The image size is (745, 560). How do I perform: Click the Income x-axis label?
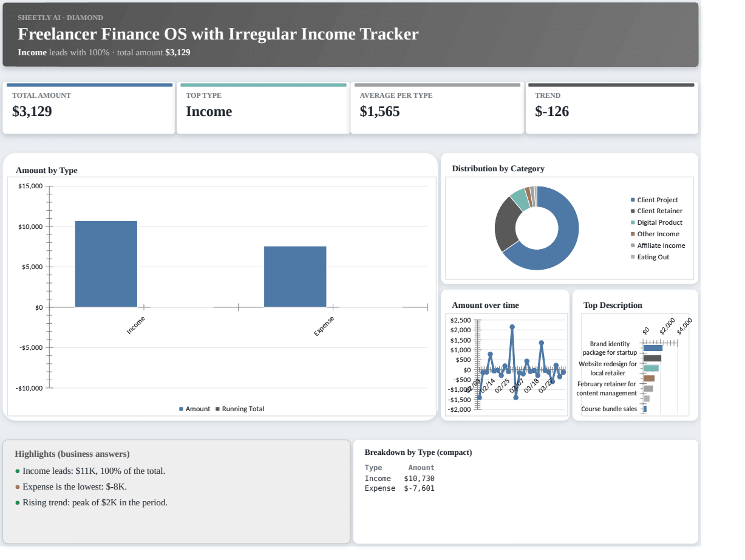(135, 326)
